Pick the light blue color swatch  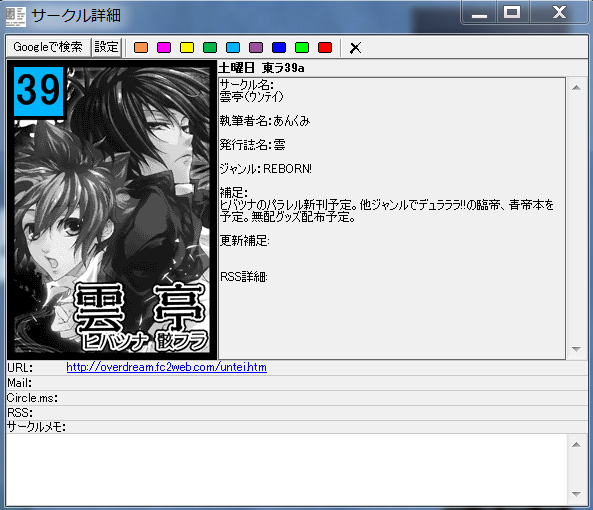point(233,48)
